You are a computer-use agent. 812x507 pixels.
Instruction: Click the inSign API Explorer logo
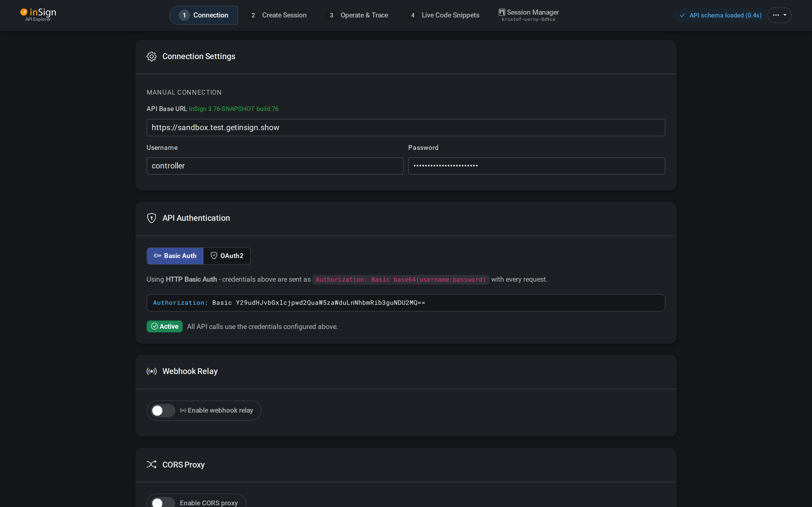[38, 14]
